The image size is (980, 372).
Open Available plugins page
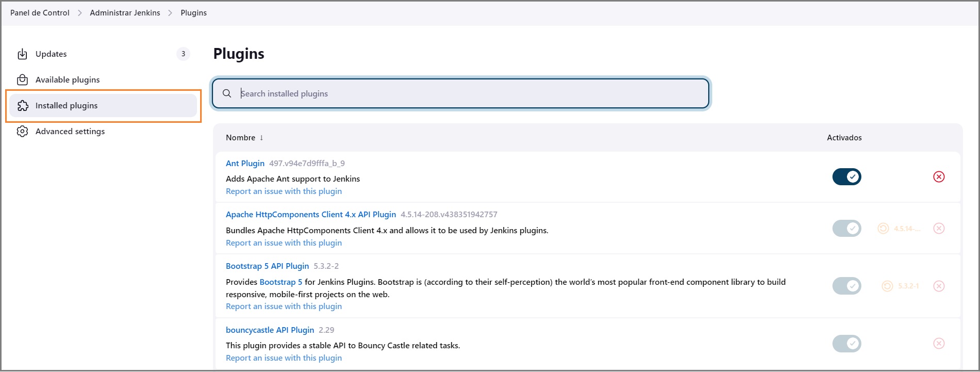point(103,80)
